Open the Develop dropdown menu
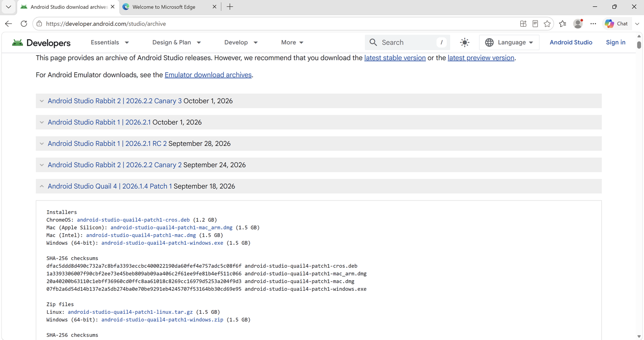 pyautogui.click(x=241, y=42)
